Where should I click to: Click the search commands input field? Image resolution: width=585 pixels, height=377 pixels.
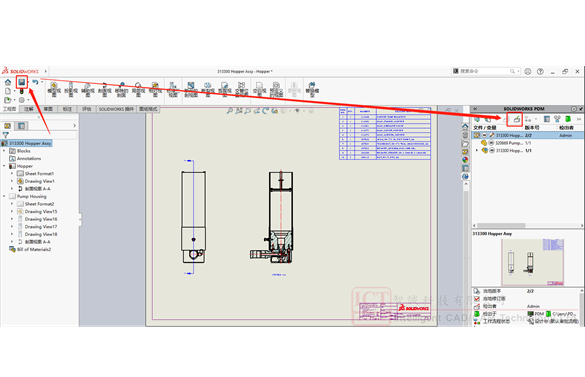tap(485, 71)
